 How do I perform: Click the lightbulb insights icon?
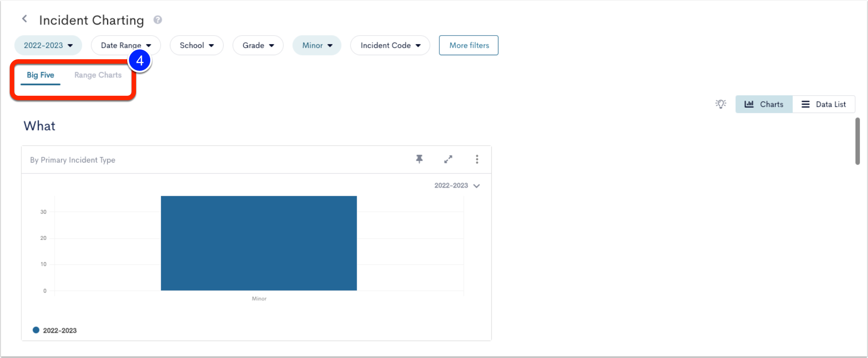(721, 104)
